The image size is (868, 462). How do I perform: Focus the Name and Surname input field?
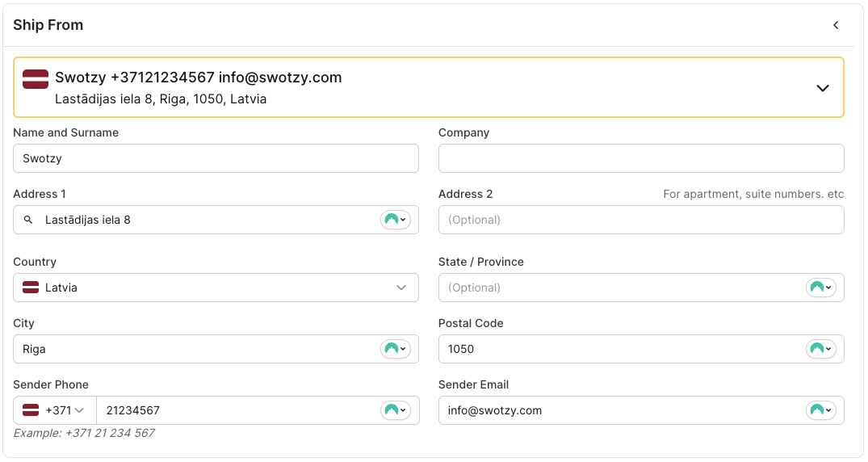coord(216,158)
